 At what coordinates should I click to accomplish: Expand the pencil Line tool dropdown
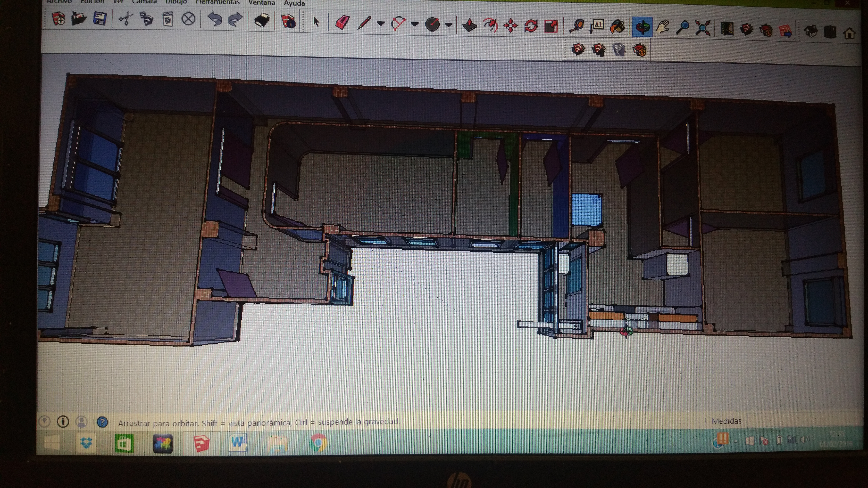380,24
